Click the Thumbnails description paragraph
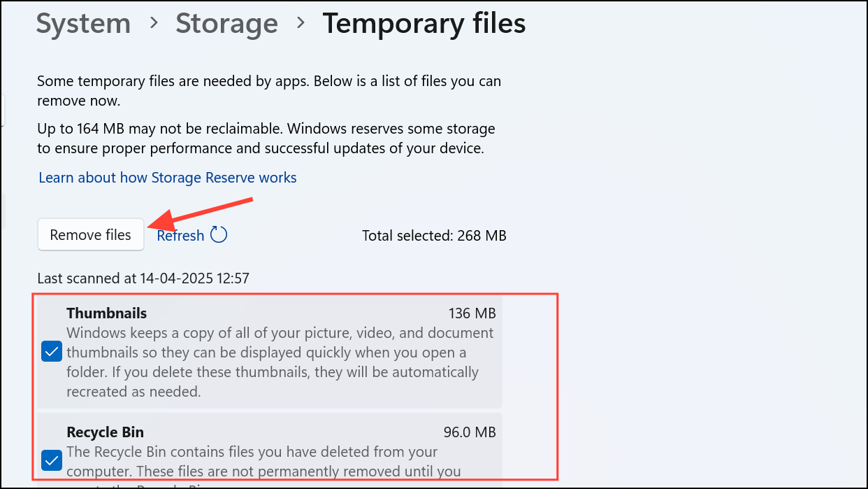 point(280,362)
